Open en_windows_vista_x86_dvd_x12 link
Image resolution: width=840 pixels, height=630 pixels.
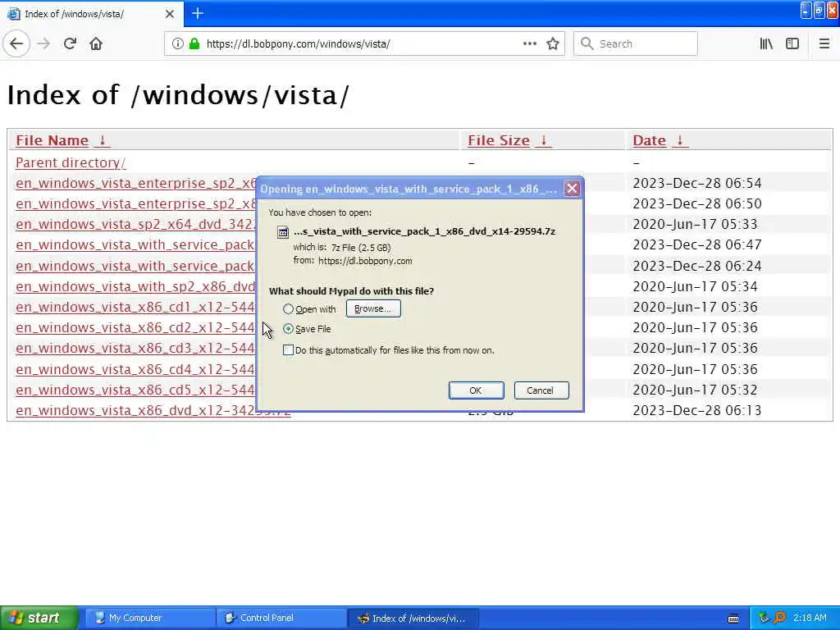pos(153,410)
